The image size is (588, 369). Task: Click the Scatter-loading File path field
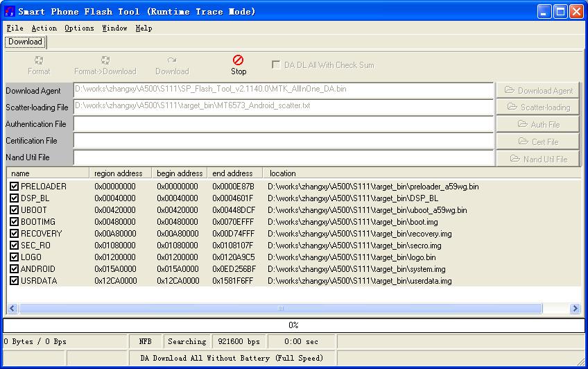[x=283, y=107]
